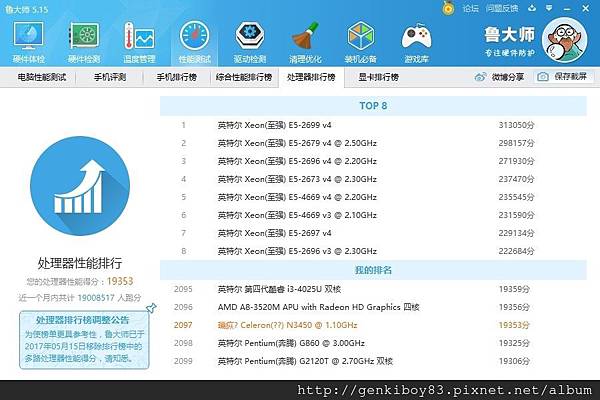The height and width of the screenshot is (400, 600).
Task: Select row Xeon E5-2679 v4 @ 2.50GHz
Action: click(x=373, y=143)
